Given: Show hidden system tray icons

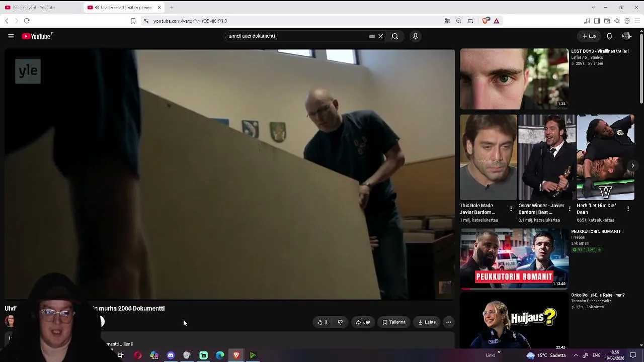Looking at the screenshot, I should point(576,355).
